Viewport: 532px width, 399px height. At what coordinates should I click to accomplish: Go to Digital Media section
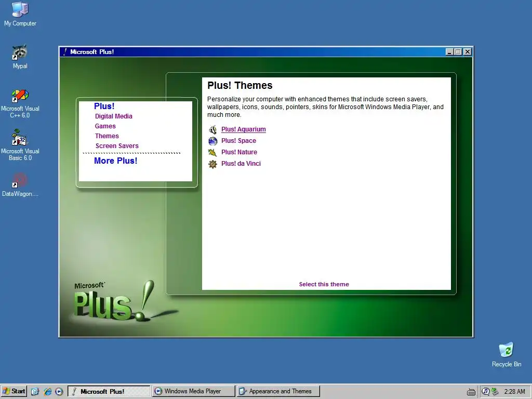click(x=114, y=116)
